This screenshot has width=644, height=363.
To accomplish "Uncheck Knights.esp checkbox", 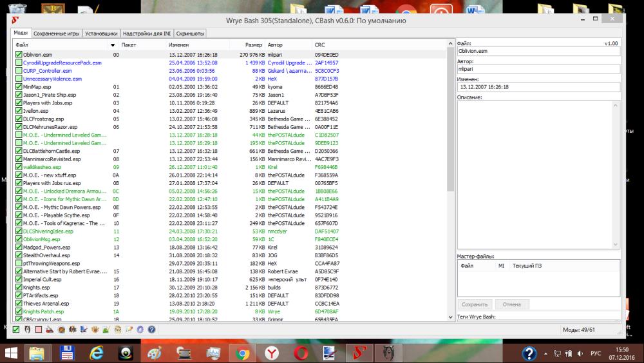I will (19, 288).
